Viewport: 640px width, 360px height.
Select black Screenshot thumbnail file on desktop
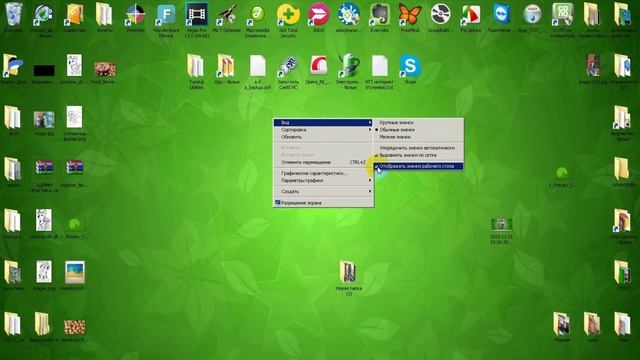pyautogui.click(x=44, y=70)
